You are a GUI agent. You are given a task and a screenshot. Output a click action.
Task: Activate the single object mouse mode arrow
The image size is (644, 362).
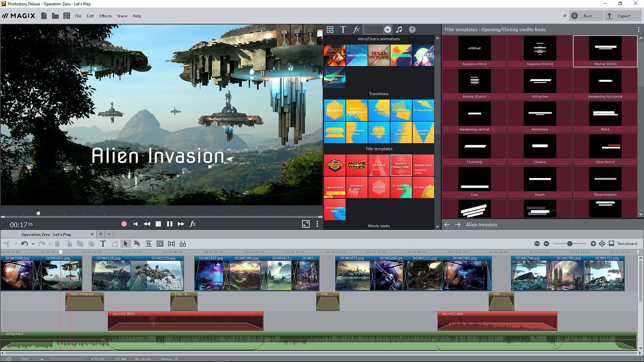point(126,244)
